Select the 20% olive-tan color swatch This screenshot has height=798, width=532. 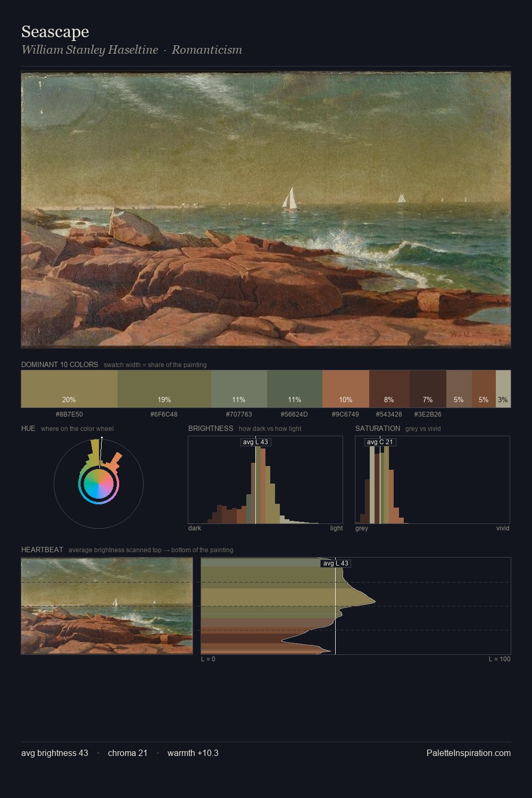point(69,389)
